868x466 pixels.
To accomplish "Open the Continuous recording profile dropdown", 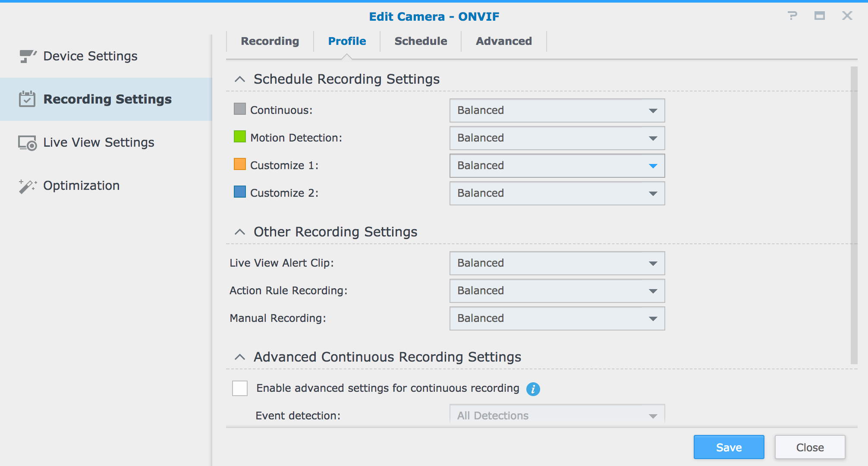I will [556, 110].
